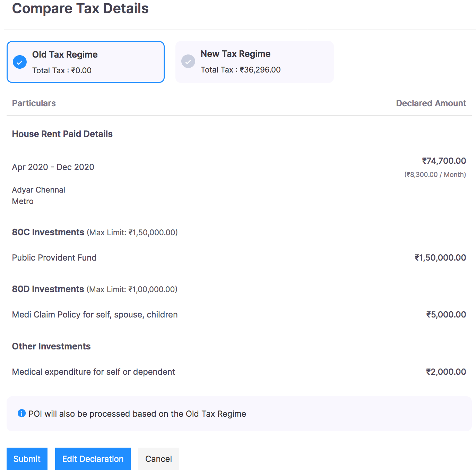
Task: Select the New Tax Regime gray checkmark
Action: [x=188, y=61]
